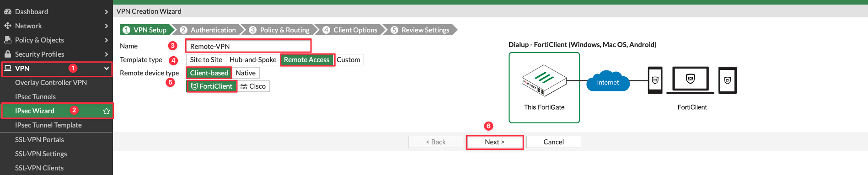Click the FortiClient shield icon

coord(194,86)
